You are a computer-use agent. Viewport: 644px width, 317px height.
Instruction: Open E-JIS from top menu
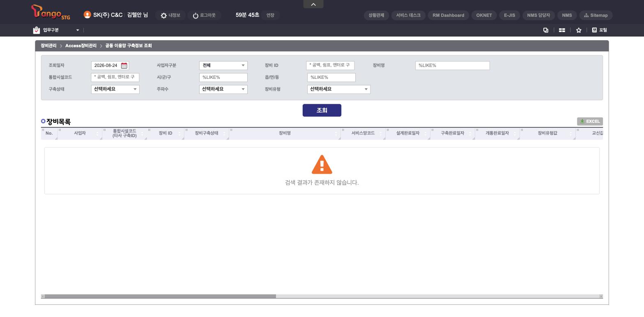[x=510, y=15]
